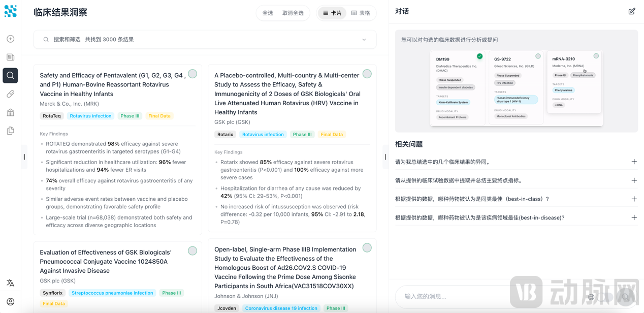644x313 pixels.
Task: Click the message input field
Action: [488, 296]
